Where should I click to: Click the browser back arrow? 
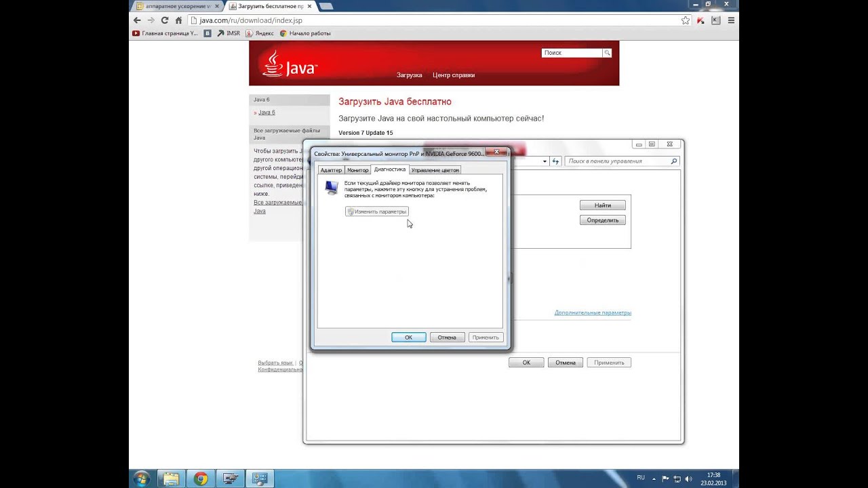pos(137,20)
